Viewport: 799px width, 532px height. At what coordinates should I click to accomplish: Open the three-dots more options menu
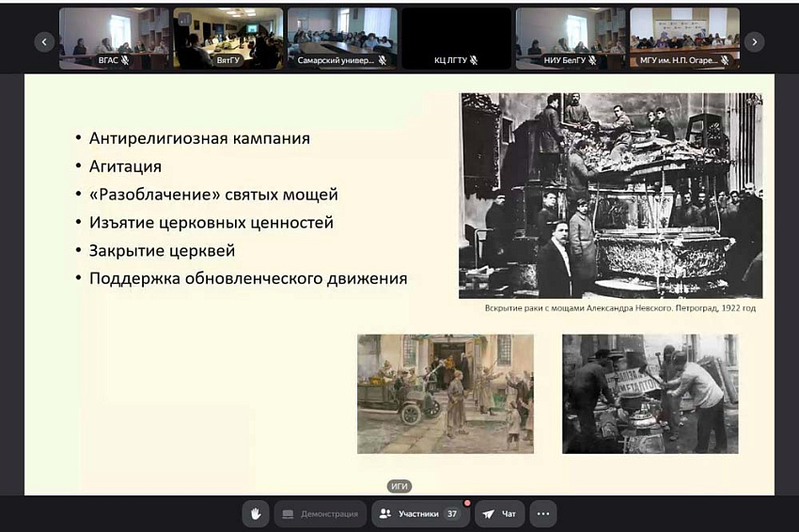point(542,514)
